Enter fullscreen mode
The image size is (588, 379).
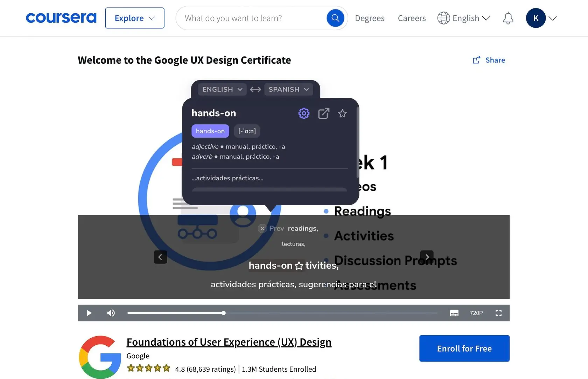click(x=498, y=313)
